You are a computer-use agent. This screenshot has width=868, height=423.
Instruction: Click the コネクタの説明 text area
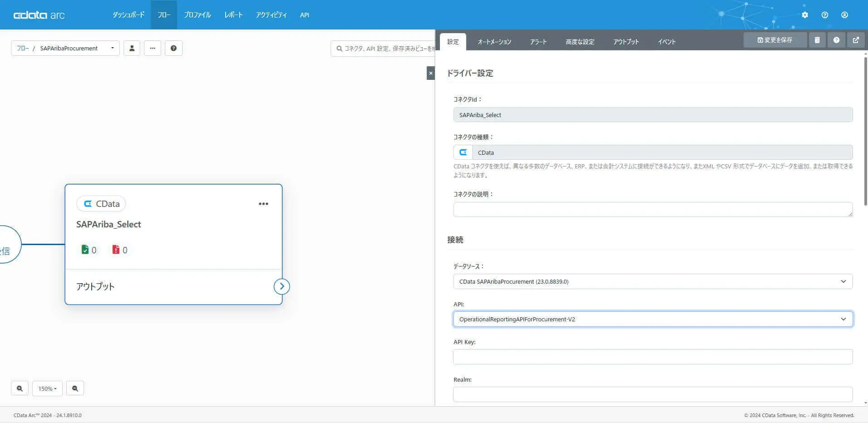[653, 209]
